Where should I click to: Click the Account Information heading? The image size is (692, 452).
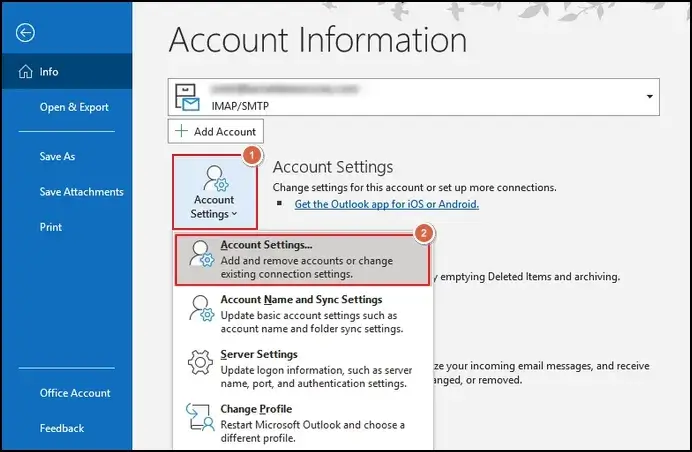[x=318, y=40]
